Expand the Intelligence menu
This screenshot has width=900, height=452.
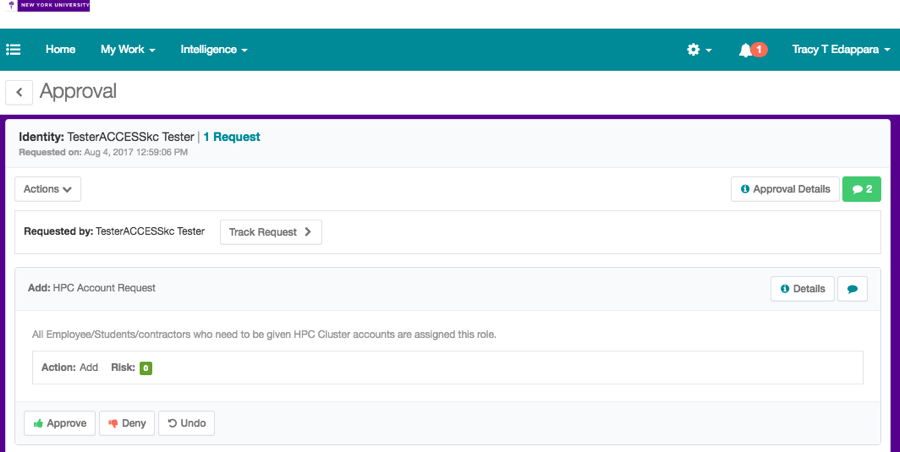pos(213,50)
